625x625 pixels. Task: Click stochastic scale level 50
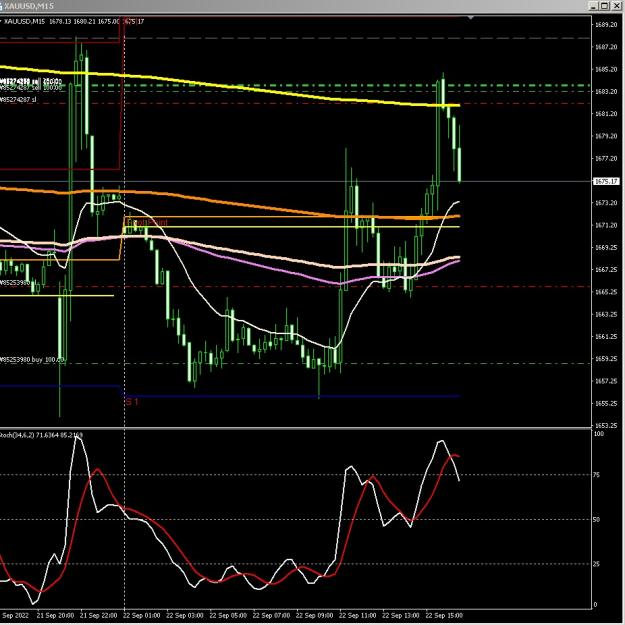597,519
